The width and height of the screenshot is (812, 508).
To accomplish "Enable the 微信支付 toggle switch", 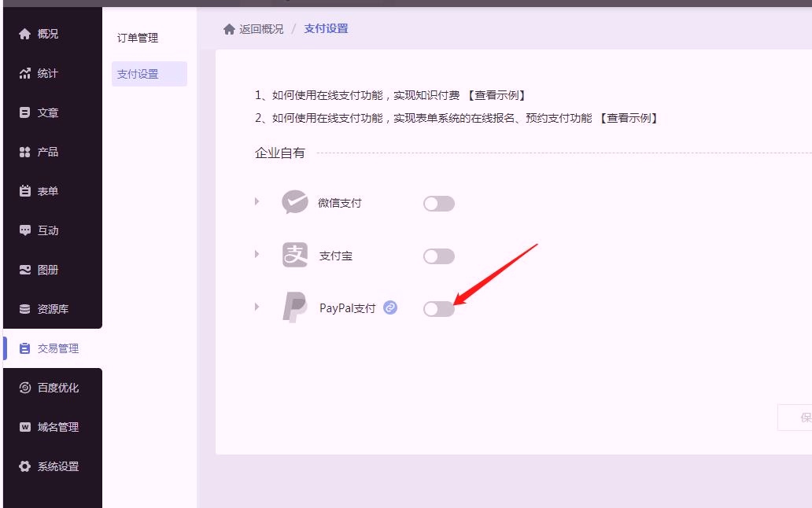I will coord(438,204).
